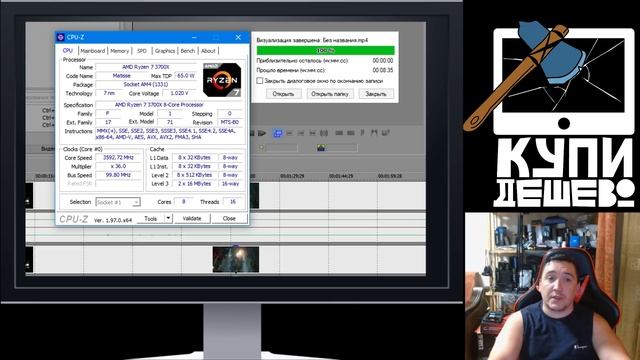Click the L1 Inst. cache size value
This screenshot has height=360, width=640.
click(194, 167)
